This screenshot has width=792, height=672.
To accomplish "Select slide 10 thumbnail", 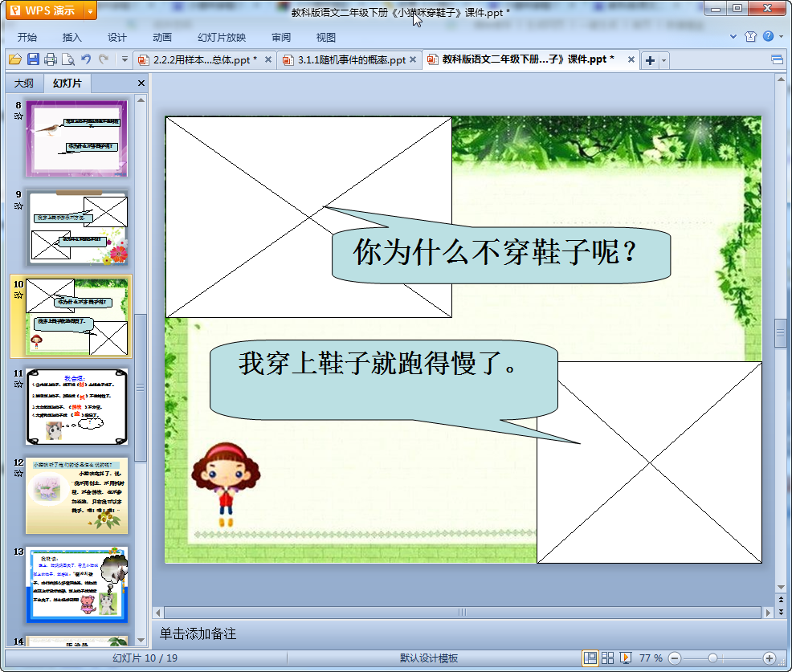I will 77,316.
